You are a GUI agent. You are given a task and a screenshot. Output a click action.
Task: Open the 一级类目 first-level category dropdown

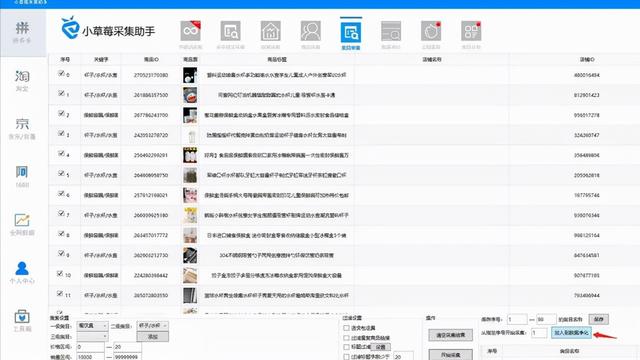click(x=92, y=326)
